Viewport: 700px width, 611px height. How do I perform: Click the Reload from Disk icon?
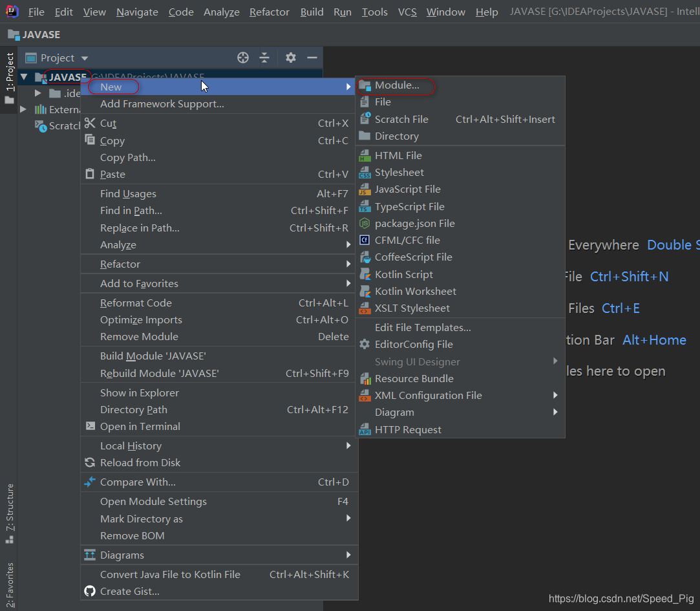(90, 462)
